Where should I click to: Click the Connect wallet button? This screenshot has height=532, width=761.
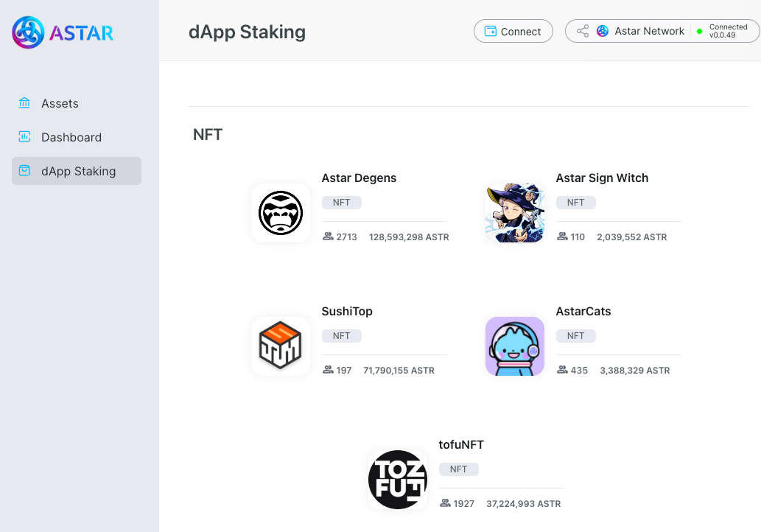(513, 31)
